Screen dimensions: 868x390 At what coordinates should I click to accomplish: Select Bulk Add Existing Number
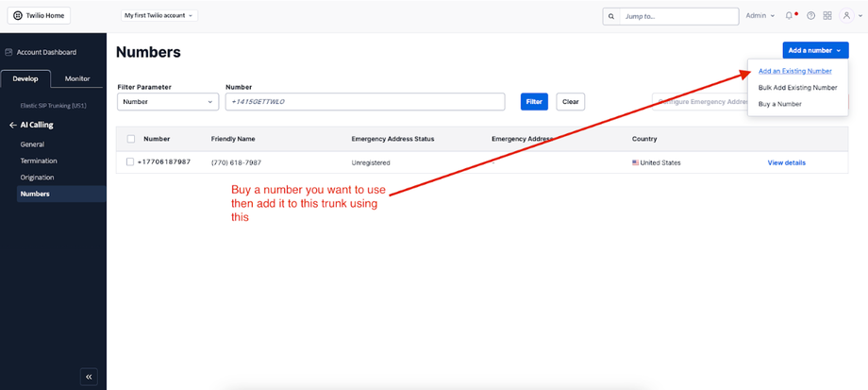click(x=797, y=88)
